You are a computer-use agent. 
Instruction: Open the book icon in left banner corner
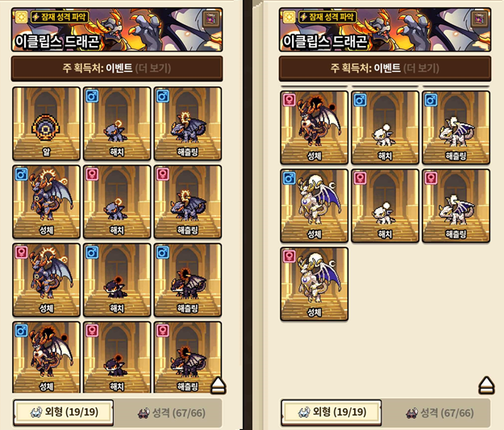[212, 19]
